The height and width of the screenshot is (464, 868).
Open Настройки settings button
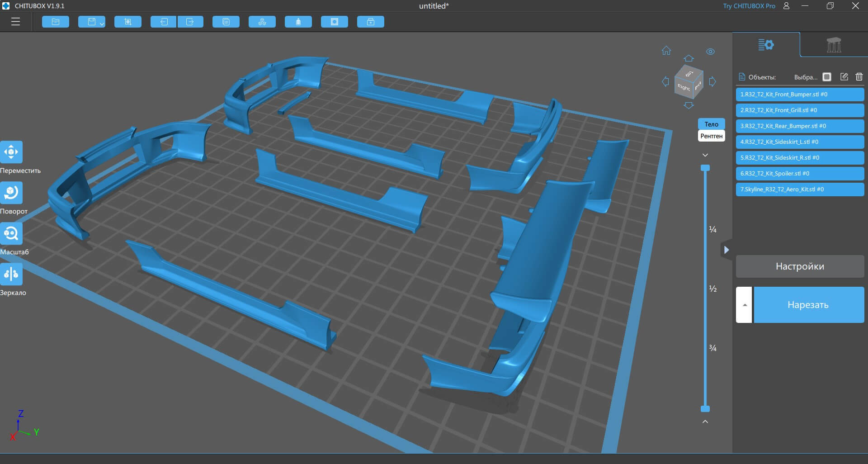800,266
